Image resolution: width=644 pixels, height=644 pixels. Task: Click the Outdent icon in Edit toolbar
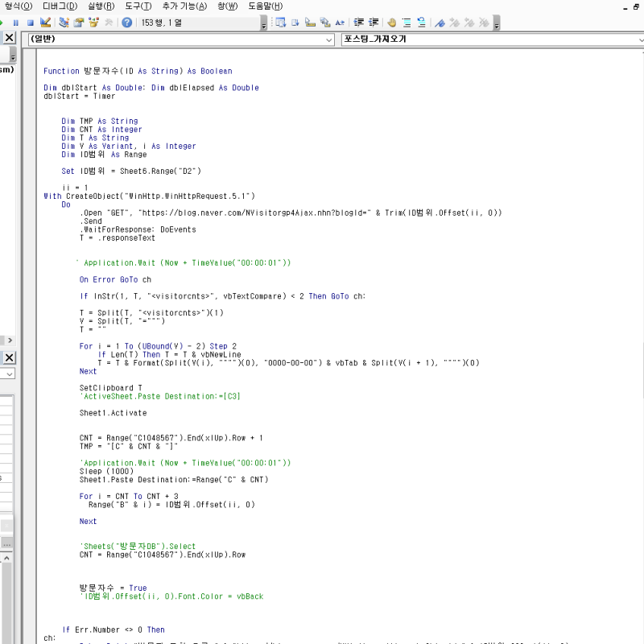coord(374,23)
